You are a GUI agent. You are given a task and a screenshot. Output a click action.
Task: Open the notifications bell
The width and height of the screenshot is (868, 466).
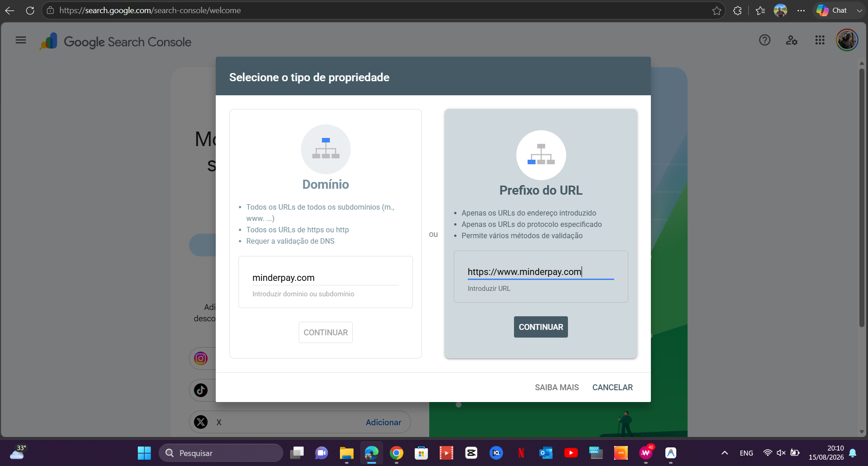coord(853,453)
